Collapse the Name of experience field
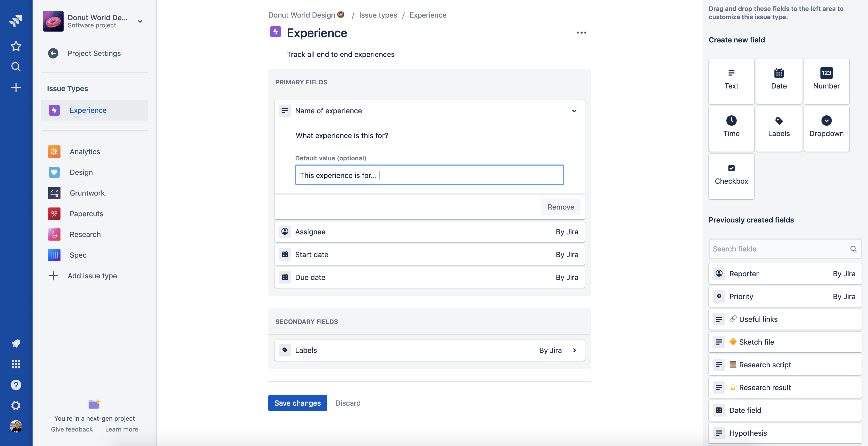 (x=574, y=111)
